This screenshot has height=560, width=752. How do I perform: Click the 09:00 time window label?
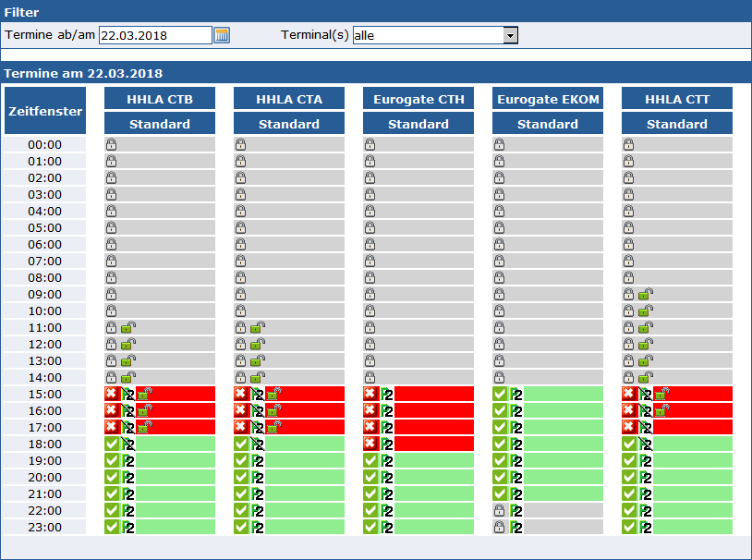coord(45,294)
